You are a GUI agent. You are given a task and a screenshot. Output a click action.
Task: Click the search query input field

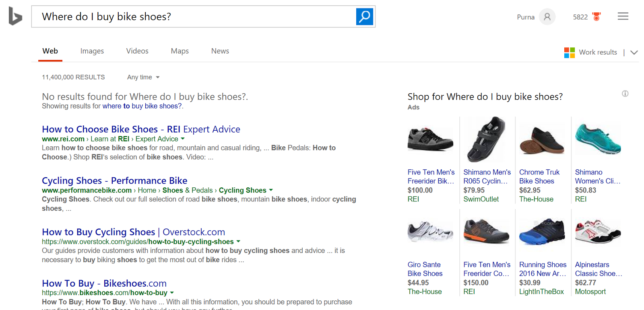[x=193, y=16]
